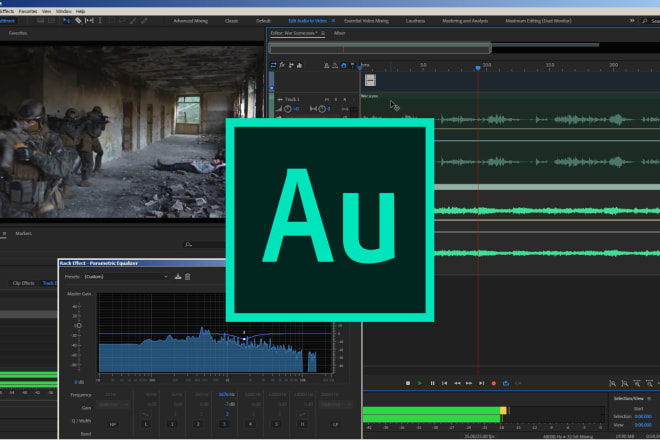Show inputs/outputs in editor toolbar
The width and height of the screenshot is (660, 440).
point(274,65)
